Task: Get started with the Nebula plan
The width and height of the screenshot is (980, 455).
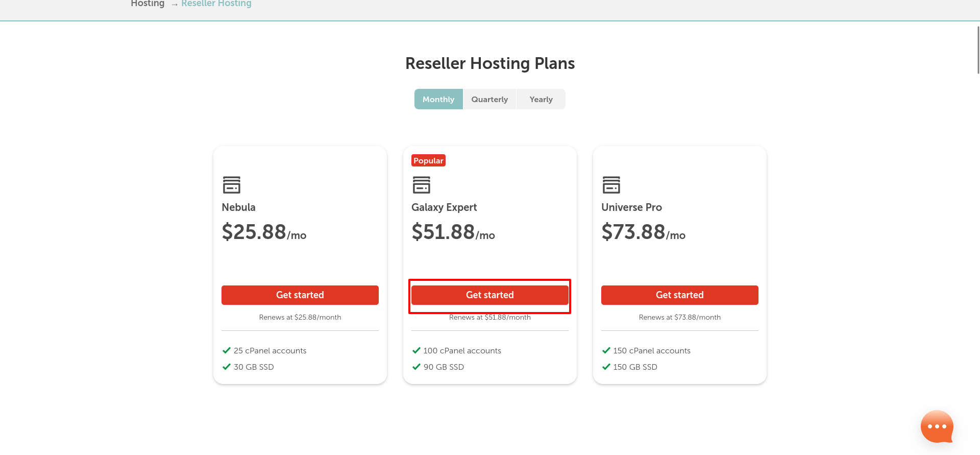Action: pyautogui.click(x=300, y=295)
